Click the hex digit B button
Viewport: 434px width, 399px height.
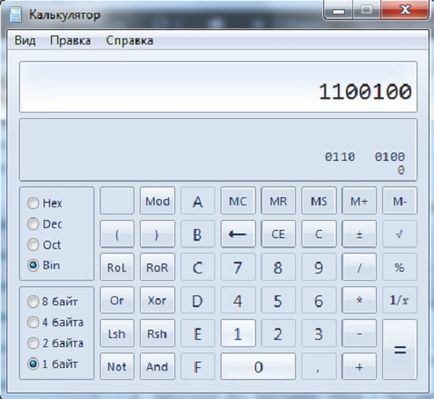[198, 234]
